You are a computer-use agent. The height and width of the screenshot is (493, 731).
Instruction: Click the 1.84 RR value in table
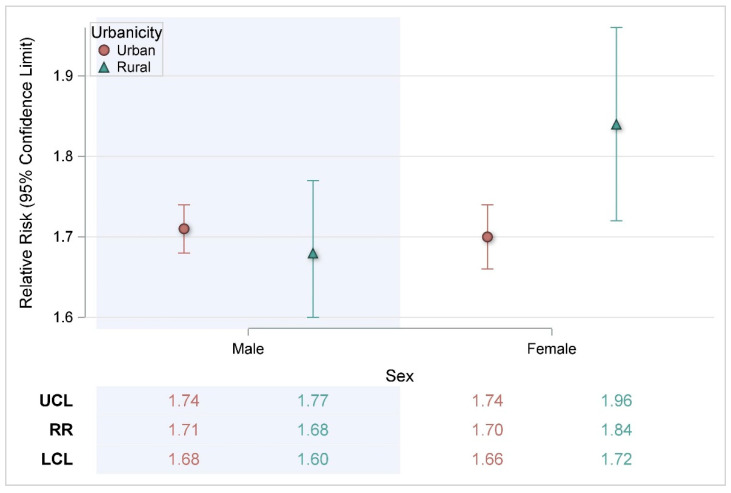click(x=616, y=430)
